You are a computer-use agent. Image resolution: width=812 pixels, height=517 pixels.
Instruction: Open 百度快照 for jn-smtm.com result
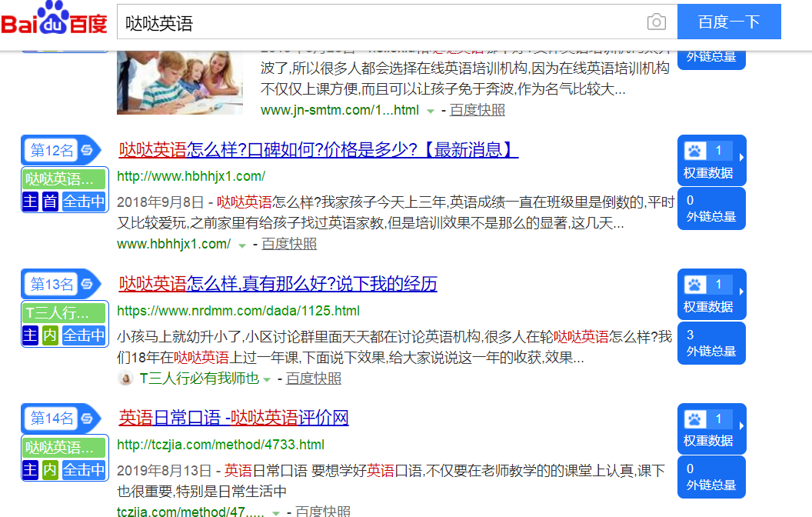pos(477,110)
